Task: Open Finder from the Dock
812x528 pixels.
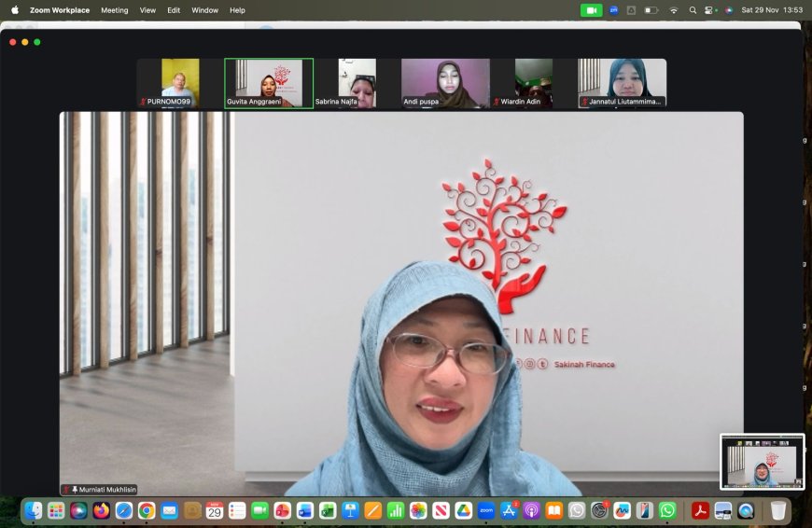Action: tap(34, 511)
